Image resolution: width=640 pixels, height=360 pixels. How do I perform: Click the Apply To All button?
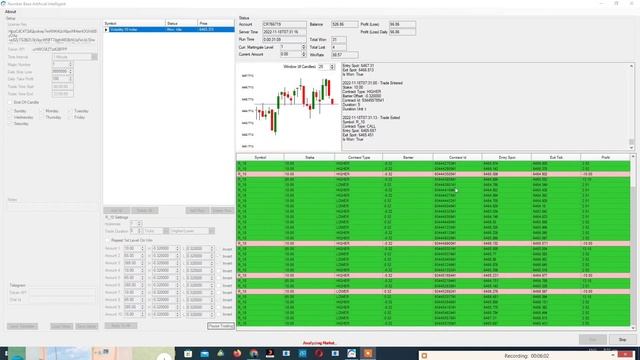point(121,326)
